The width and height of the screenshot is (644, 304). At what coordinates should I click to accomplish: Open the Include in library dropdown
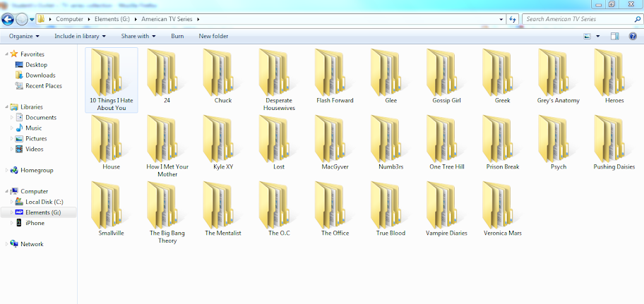(80, 36)
